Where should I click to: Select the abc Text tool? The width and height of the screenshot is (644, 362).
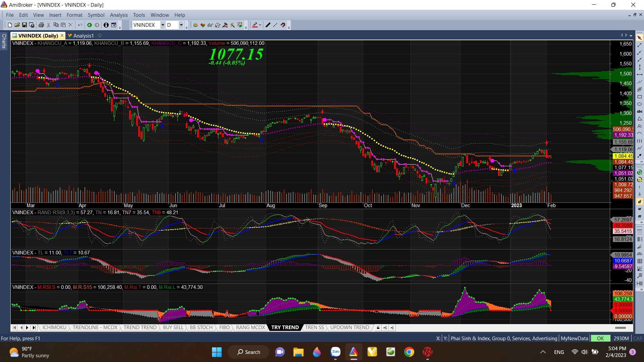point(639,111)
